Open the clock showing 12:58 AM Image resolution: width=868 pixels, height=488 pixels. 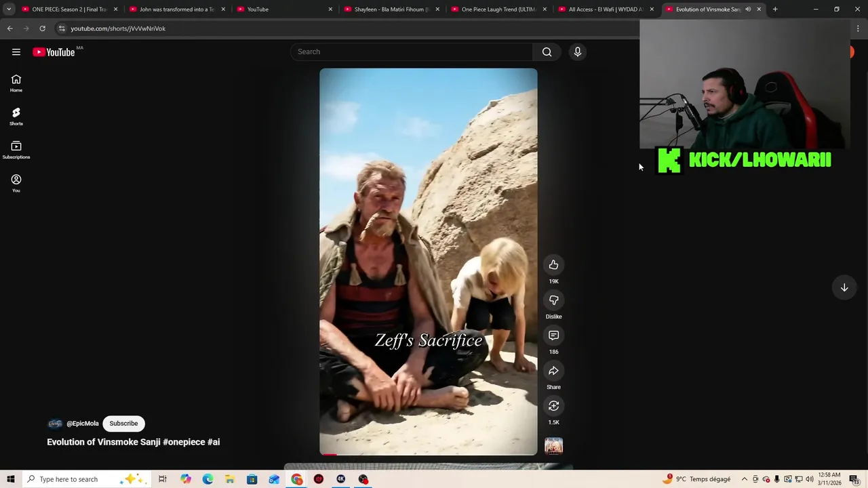click(x=829, y=479)
